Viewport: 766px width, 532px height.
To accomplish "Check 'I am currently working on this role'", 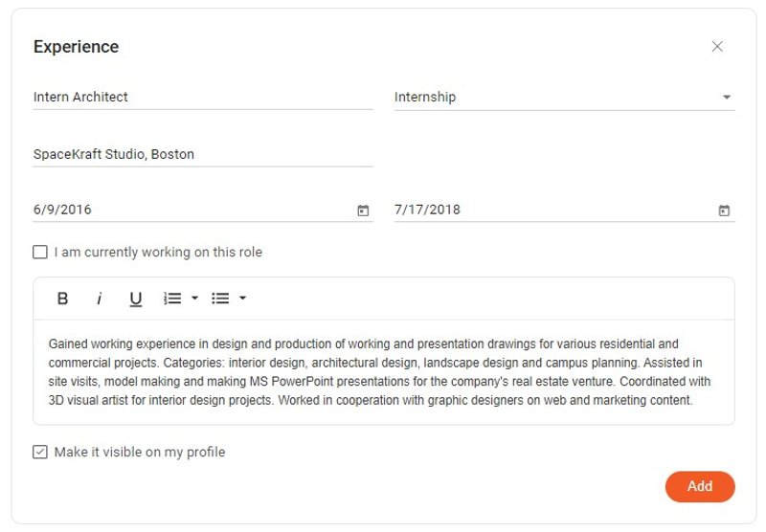I will (x=40, y=253).
